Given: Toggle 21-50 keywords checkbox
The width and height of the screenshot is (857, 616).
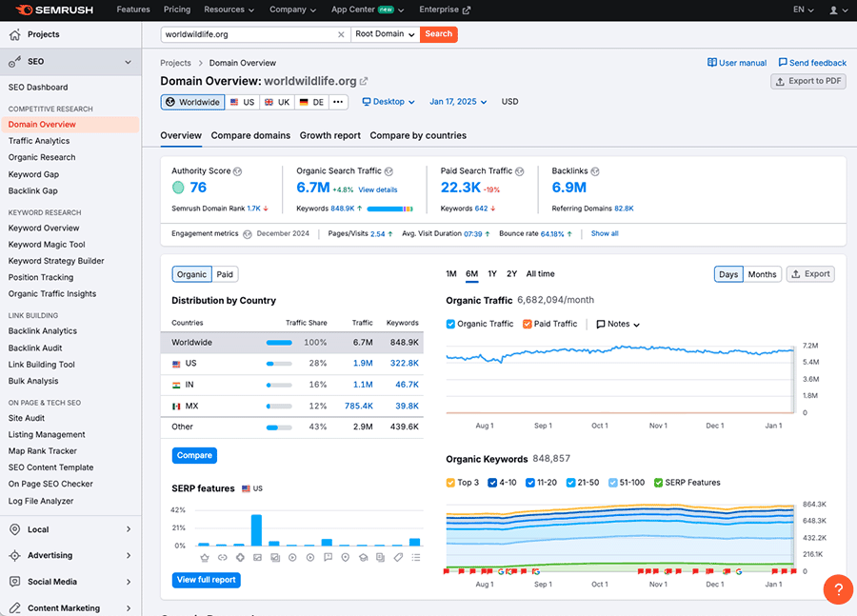Looking at the screenshot, I should click(570, 483).
